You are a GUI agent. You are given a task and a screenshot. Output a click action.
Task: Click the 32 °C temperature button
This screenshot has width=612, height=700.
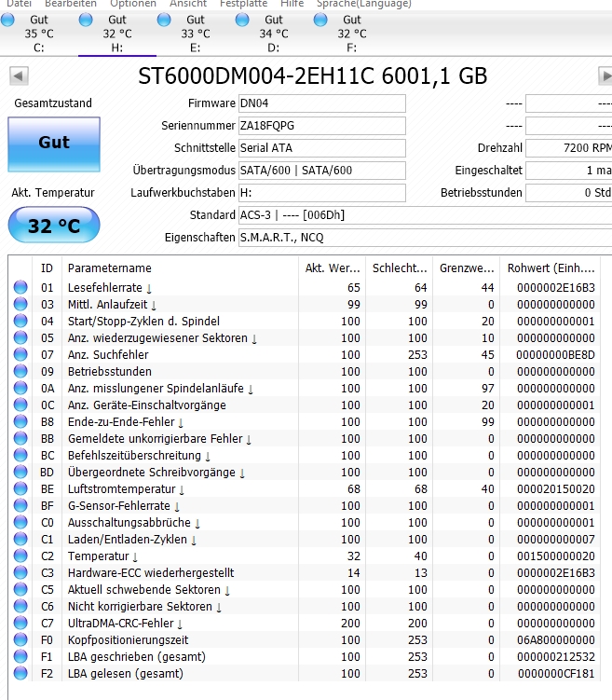tap(54, 225)
